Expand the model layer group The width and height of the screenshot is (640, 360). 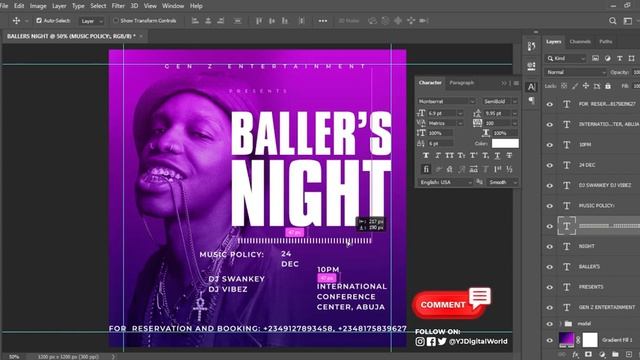pos(560,324)
